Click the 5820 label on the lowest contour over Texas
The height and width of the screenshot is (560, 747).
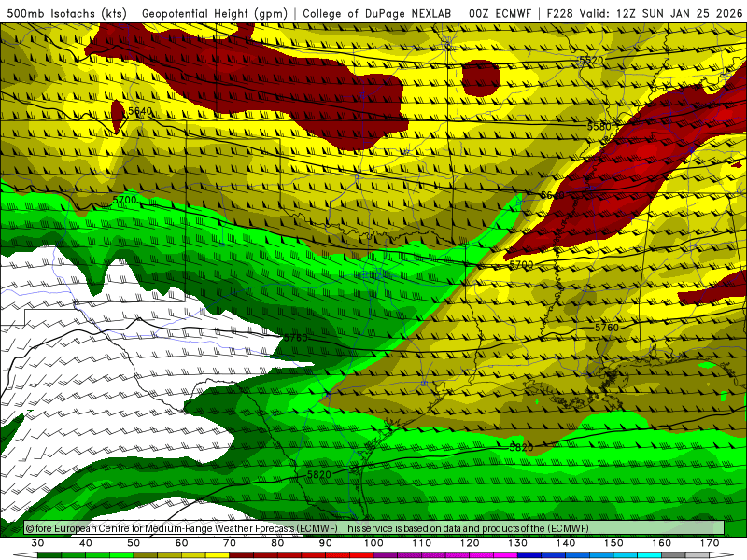tap(318, 475)
